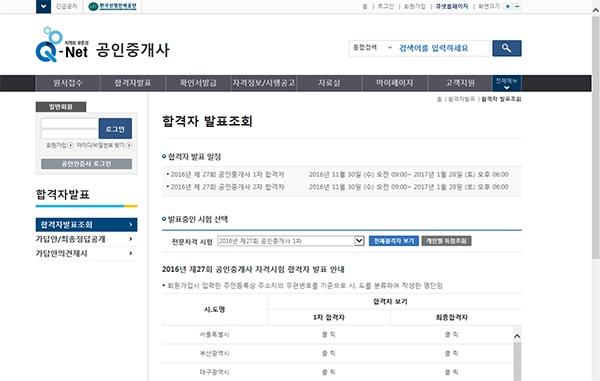Open the 통합검색 category dropdown
This screenshot has width=600, height=381.
coord(372,48)
